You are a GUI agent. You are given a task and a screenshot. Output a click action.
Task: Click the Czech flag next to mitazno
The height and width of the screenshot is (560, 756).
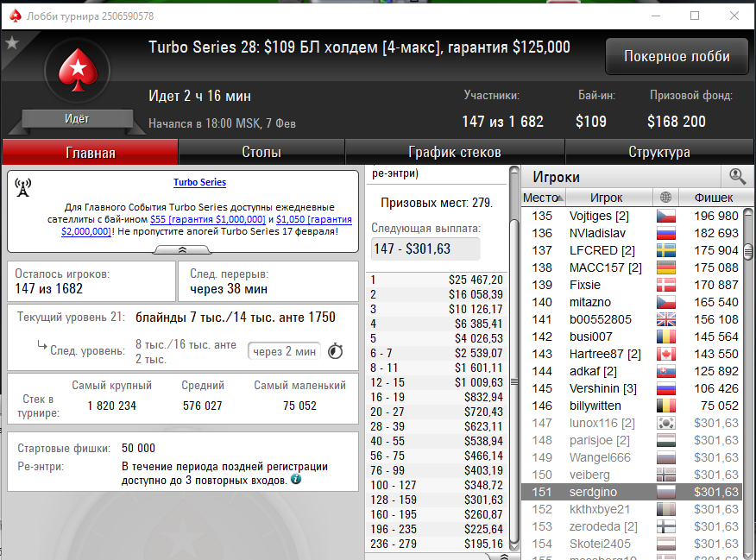[666, 302]
